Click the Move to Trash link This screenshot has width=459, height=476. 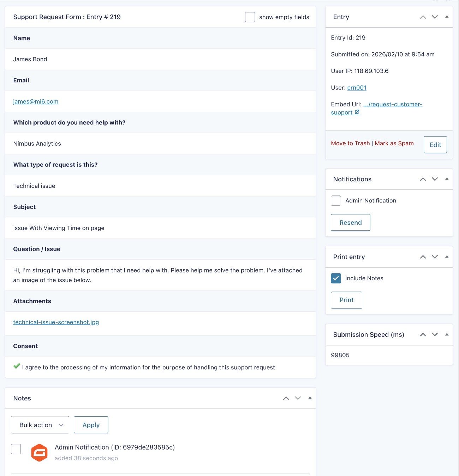[350, 143]
